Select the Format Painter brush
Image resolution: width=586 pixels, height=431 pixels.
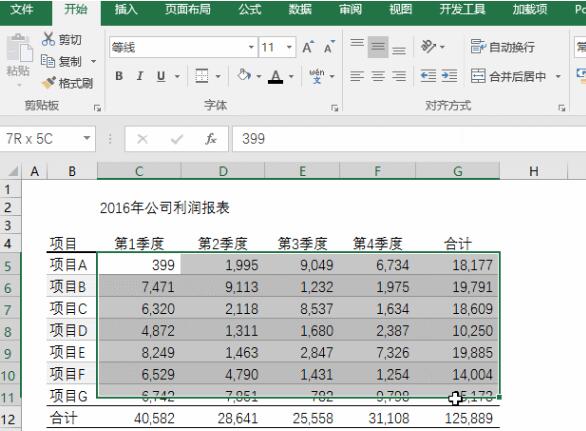[x=49, y=83]
